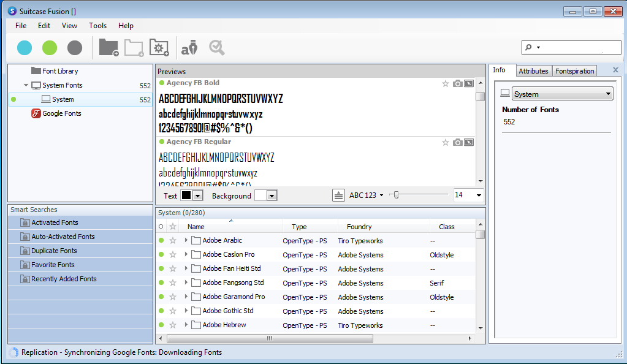Favorite Agency FB Regular with star
This screenshot has height=364, width=627.
tap(445, 142)
